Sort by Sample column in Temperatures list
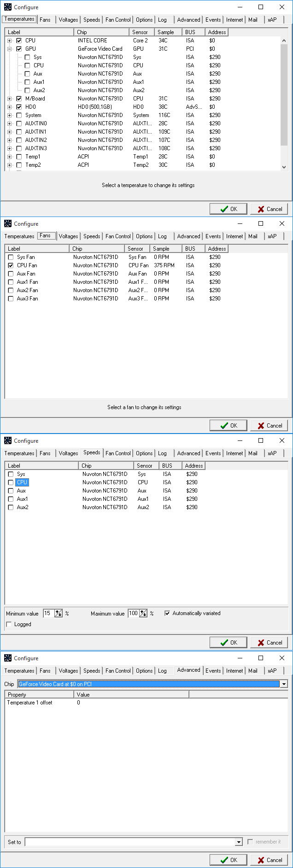 tap(168, 32)
